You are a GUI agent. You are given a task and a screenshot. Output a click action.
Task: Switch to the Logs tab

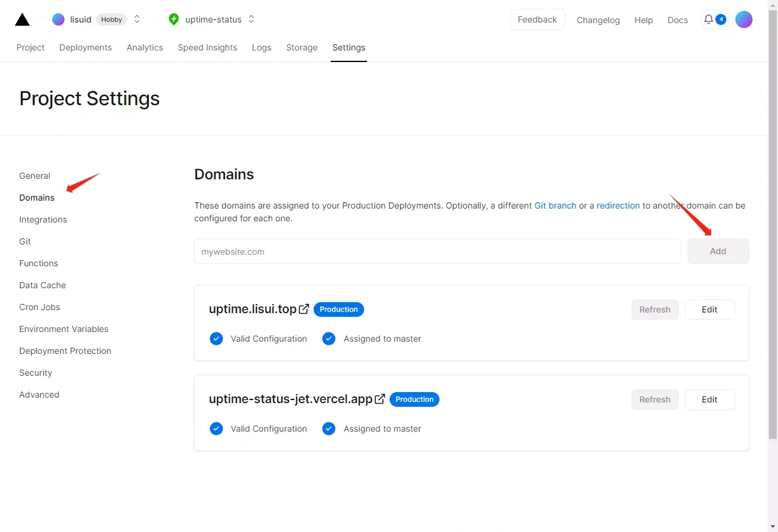(x=261, y=47)
